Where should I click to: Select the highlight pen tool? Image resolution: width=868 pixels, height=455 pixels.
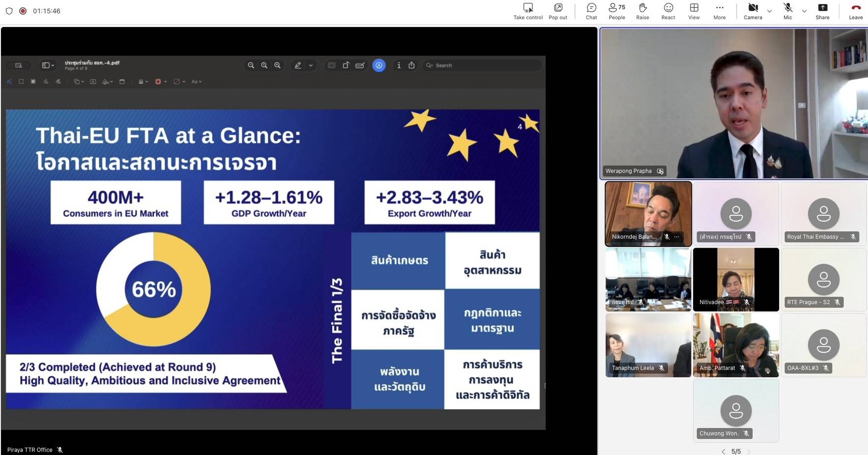(298, 65)
